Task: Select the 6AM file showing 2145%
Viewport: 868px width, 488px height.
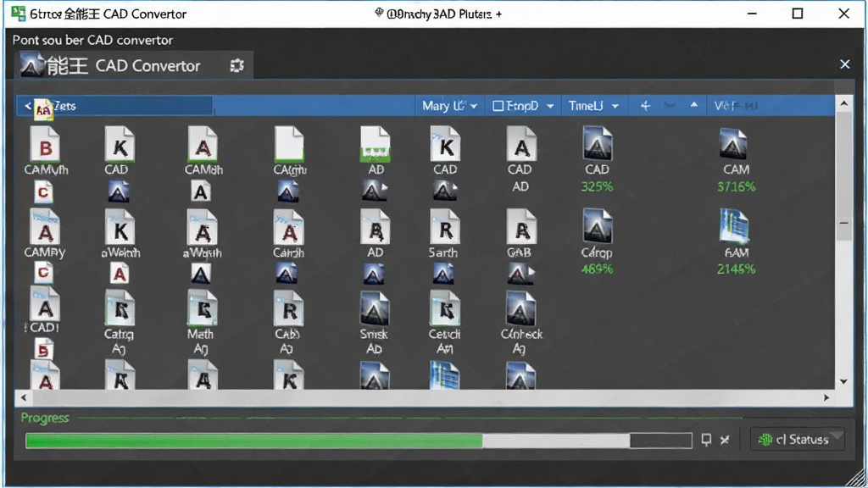Action: 736,242
